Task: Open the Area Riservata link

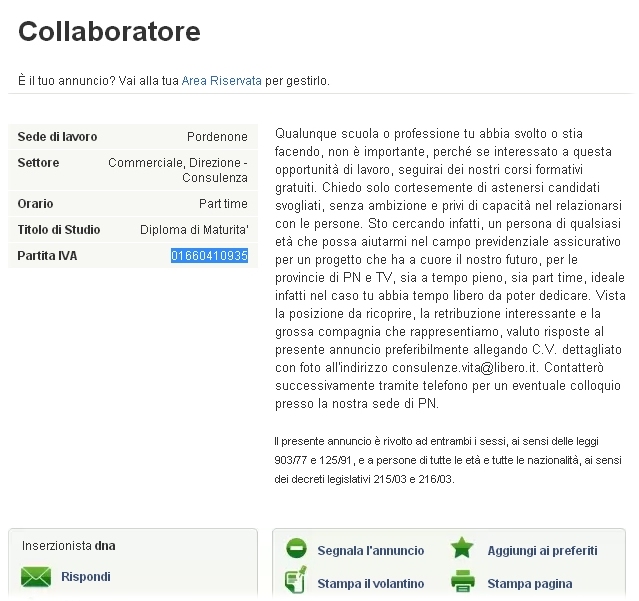Action: pos(221,80)
